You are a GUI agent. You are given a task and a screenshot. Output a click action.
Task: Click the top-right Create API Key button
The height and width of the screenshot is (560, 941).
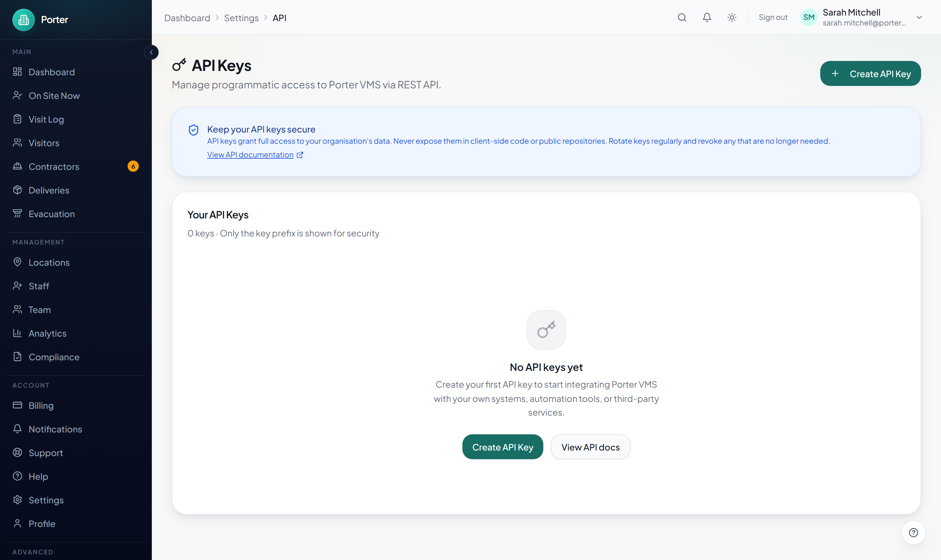click(870, 74)
